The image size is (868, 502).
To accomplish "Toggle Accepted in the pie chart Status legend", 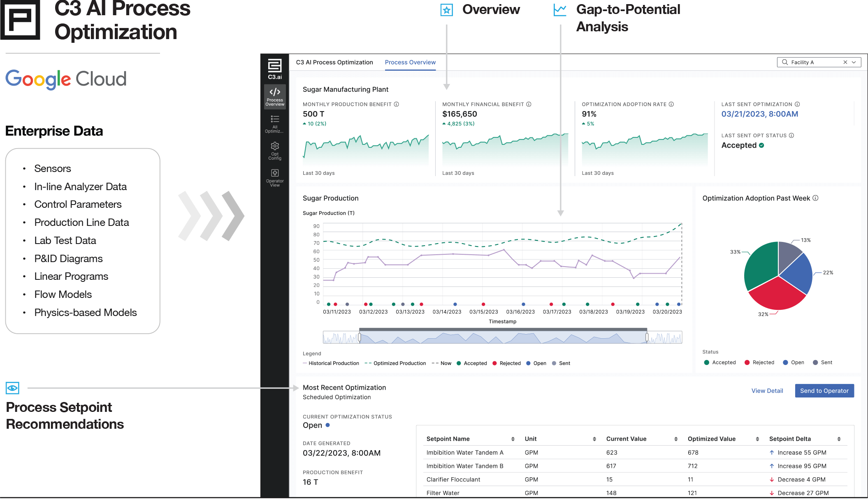I will 720,362.
